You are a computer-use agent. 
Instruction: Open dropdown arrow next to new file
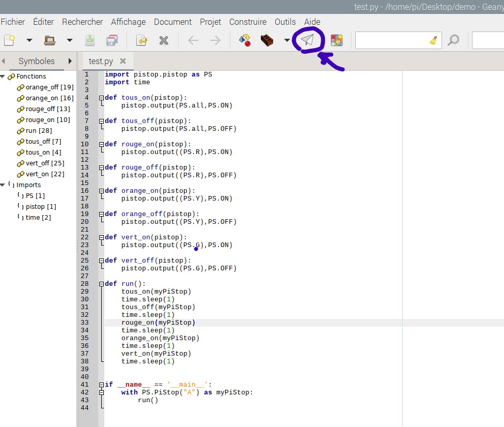29,40
